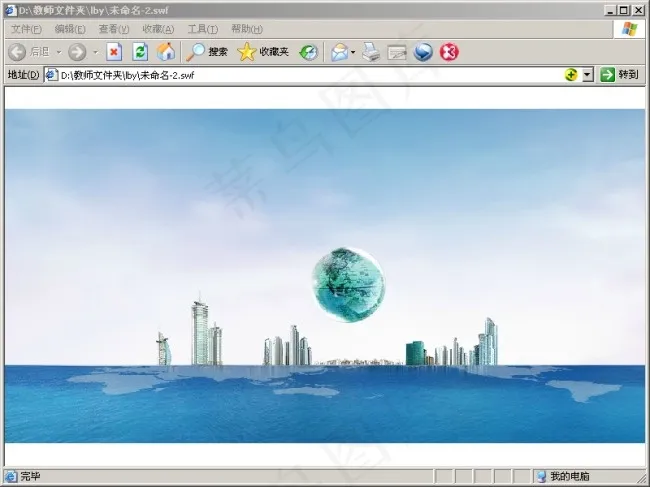Image resolution: width=650 pixels, height=487 pixels.
Task: Click the Mail envelope icon
Action: point(339,51)
